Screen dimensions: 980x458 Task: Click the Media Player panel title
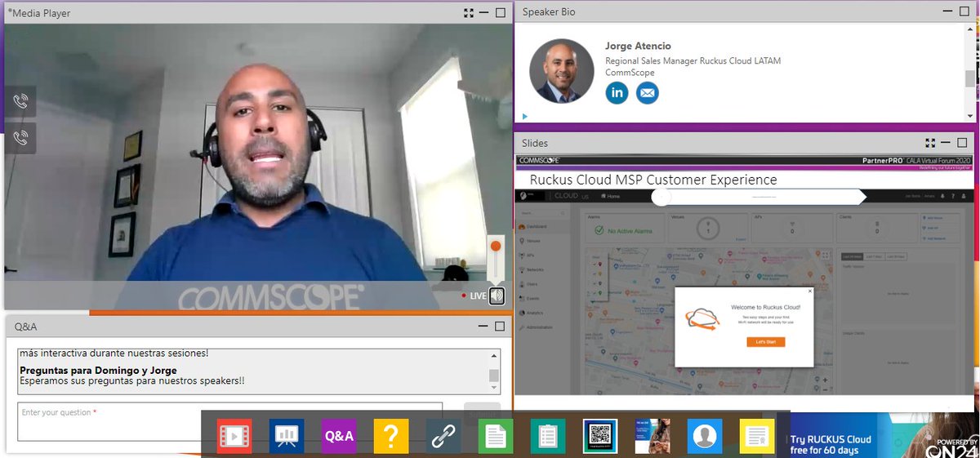coord(40,13)
